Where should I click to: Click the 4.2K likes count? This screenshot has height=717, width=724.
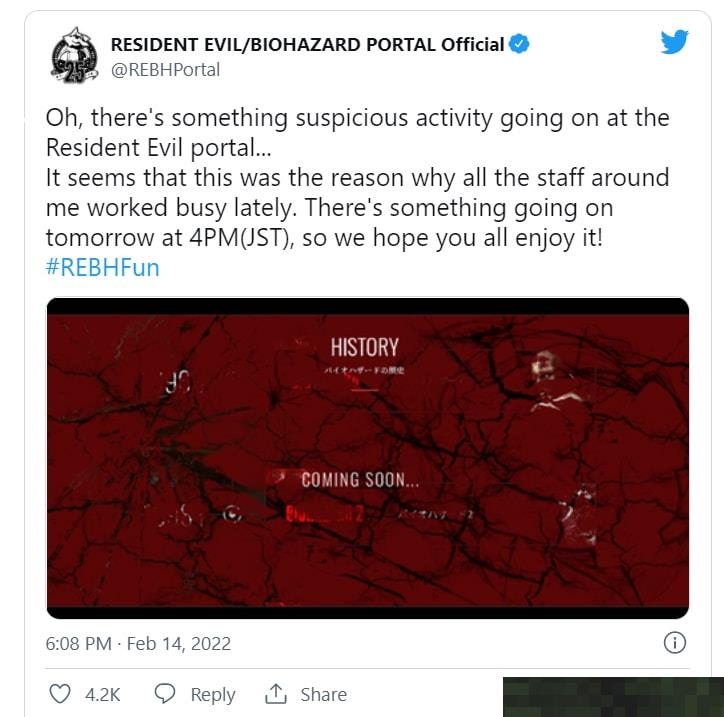click(103, 694)
